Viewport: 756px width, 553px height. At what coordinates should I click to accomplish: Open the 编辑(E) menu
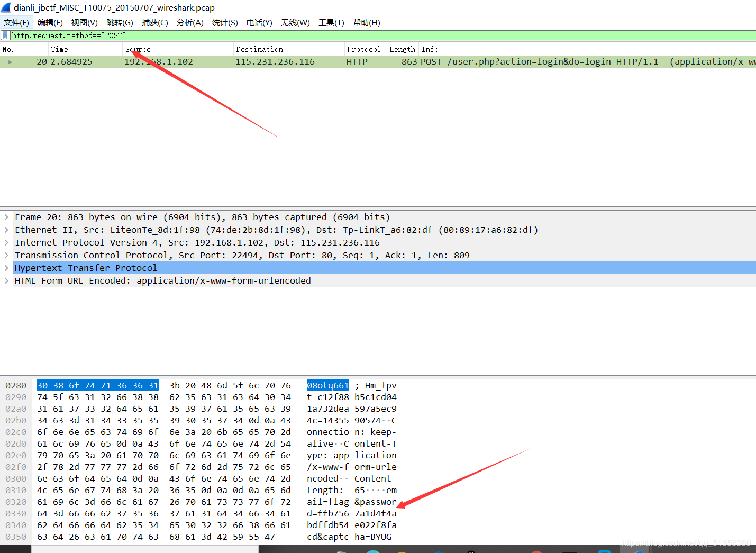coord(50,23)
